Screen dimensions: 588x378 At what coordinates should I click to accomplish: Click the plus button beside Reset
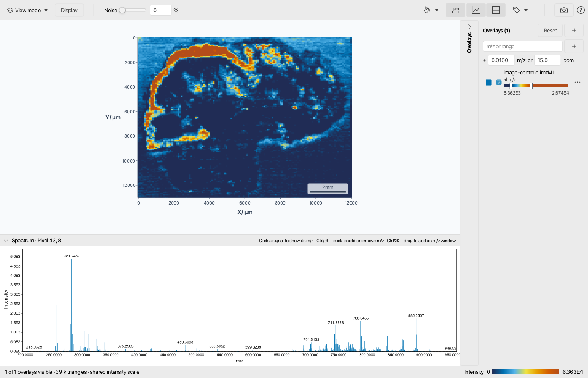coord(574,30)
